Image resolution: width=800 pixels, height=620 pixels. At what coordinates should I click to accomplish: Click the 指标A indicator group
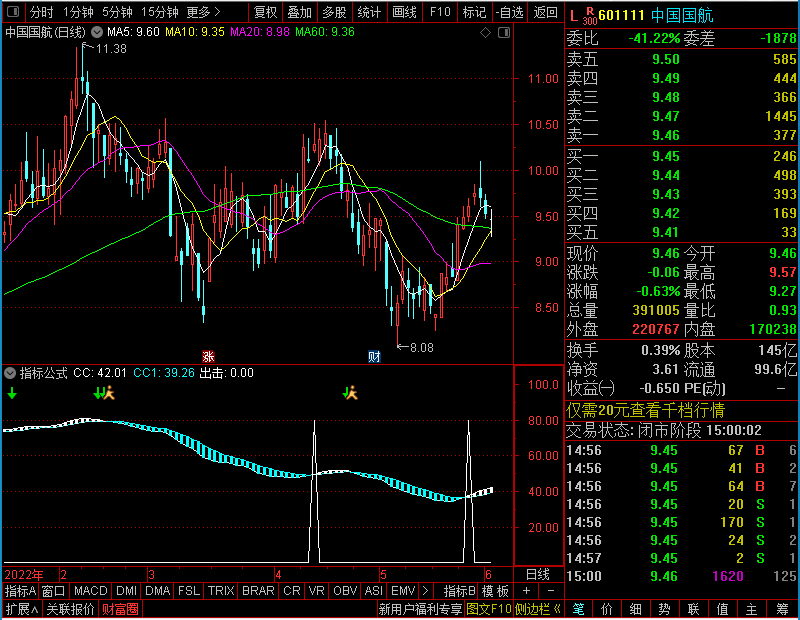pyautogui.click(x=20, y=591)
